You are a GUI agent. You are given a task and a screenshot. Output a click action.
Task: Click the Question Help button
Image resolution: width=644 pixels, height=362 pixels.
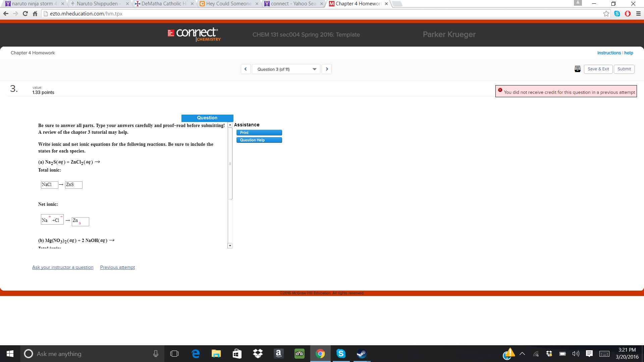pos(259,140)
